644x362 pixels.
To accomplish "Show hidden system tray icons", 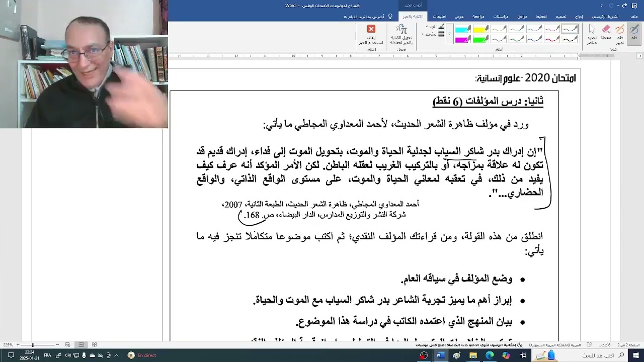I will pos(117,355).
